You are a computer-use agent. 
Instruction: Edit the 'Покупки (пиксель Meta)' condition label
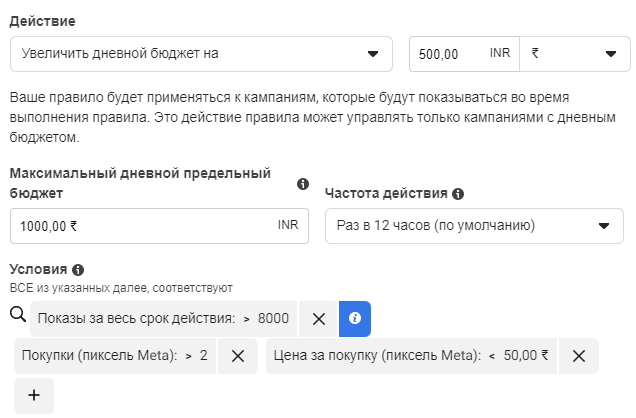point(100,356)
